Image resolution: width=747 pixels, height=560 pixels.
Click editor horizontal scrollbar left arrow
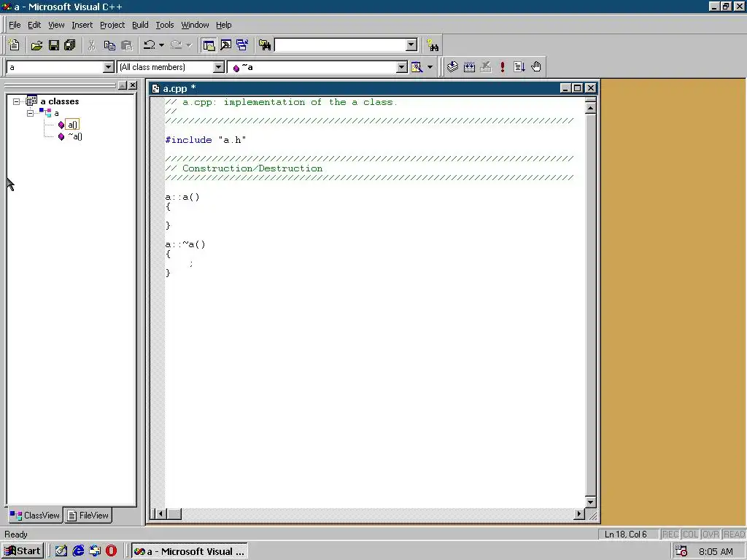tap(161, 514)
